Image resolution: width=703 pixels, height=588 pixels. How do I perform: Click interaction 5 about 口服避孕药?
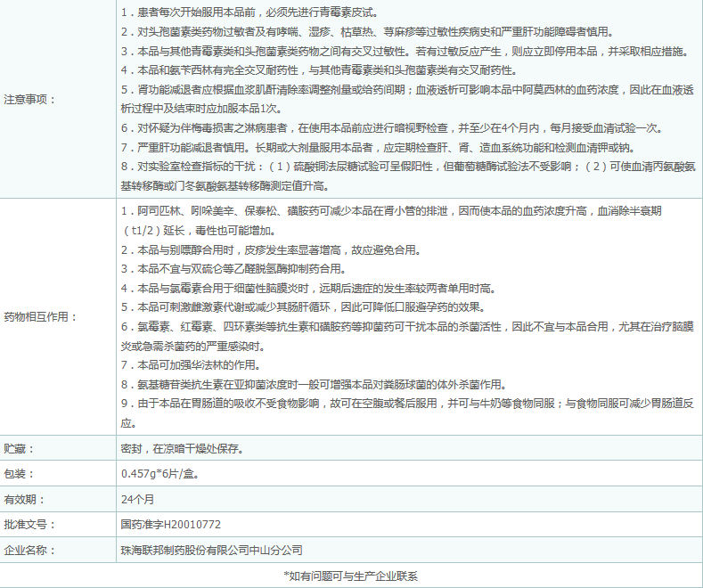303,307
